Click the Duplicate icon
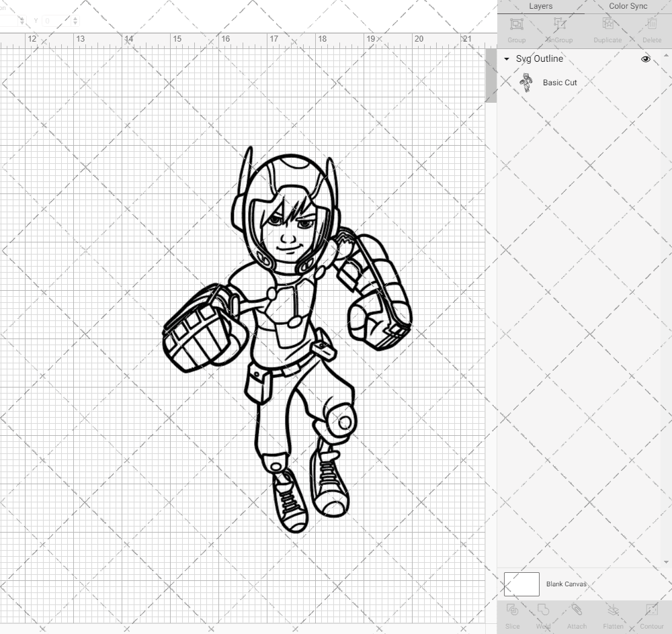This screenshot has height=634, width=672. pos(607,24)
